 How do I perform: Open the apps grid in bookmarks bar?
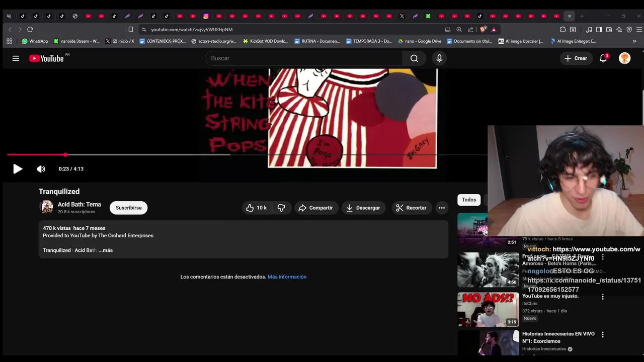pyautogui.click(x=9, y=41)
